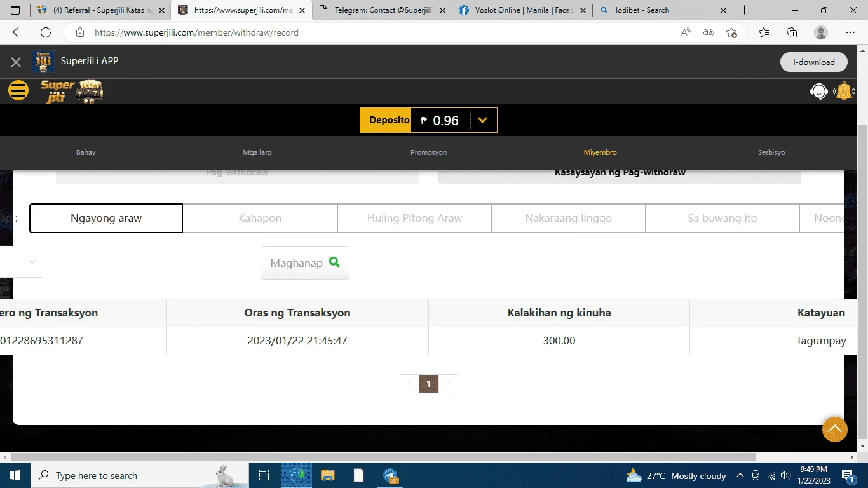Open the volume speaker tray icon
Screen dimensions: 868x488
785,475
